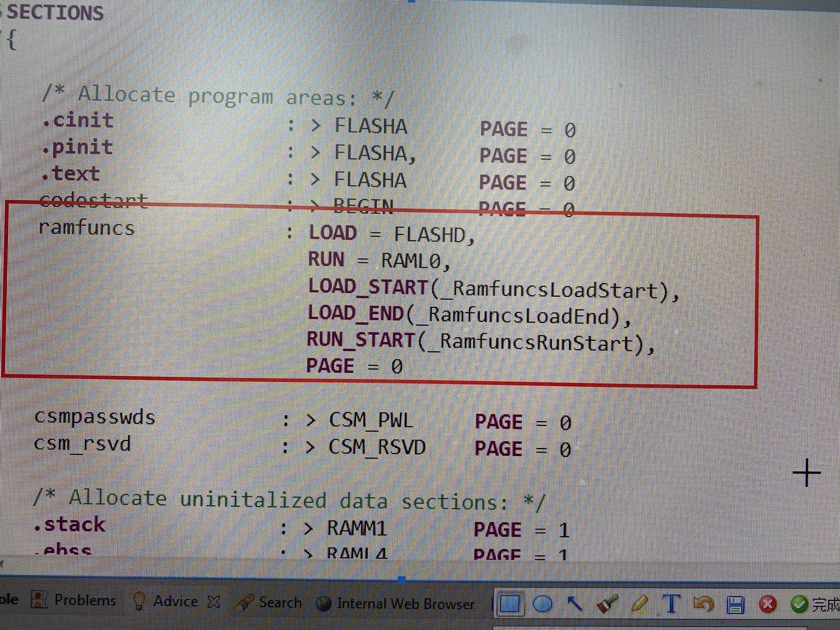Open the Internal Web Browser tab
This screenshot has width=840, height=630.
point(405,604)
